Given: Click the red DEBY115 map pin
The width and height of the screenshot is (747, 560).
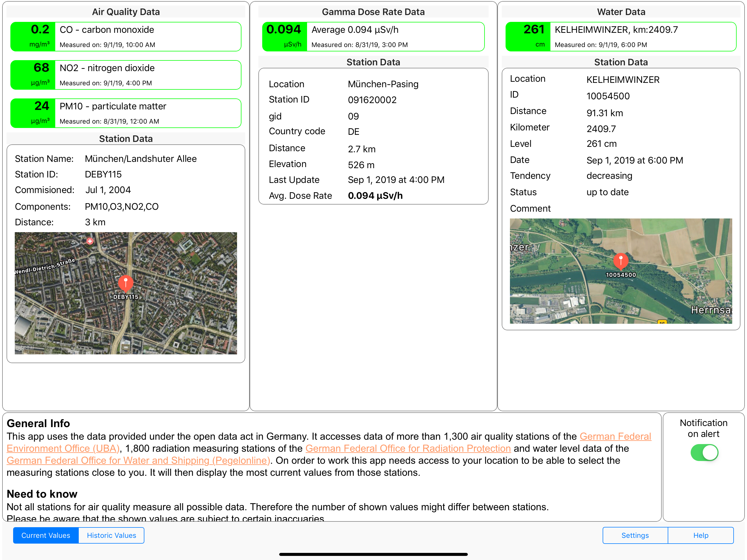Looking at the screenshot, I should (x=126, y=283).
